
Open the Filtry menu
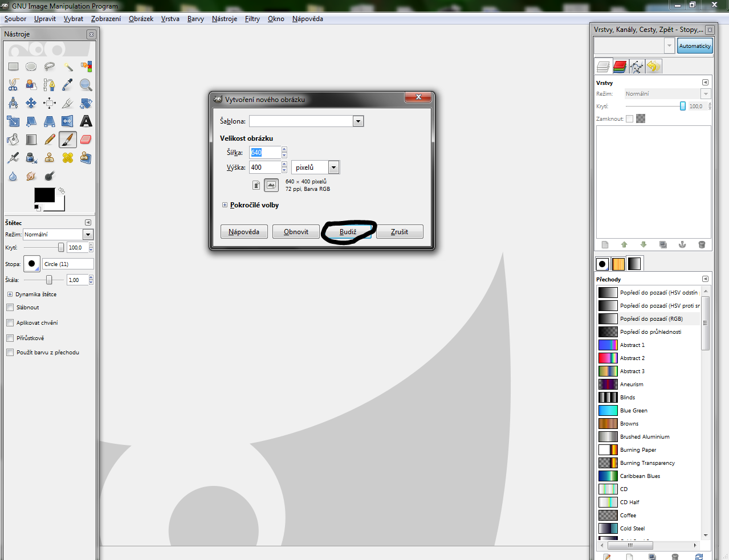(x=252, y=19)
